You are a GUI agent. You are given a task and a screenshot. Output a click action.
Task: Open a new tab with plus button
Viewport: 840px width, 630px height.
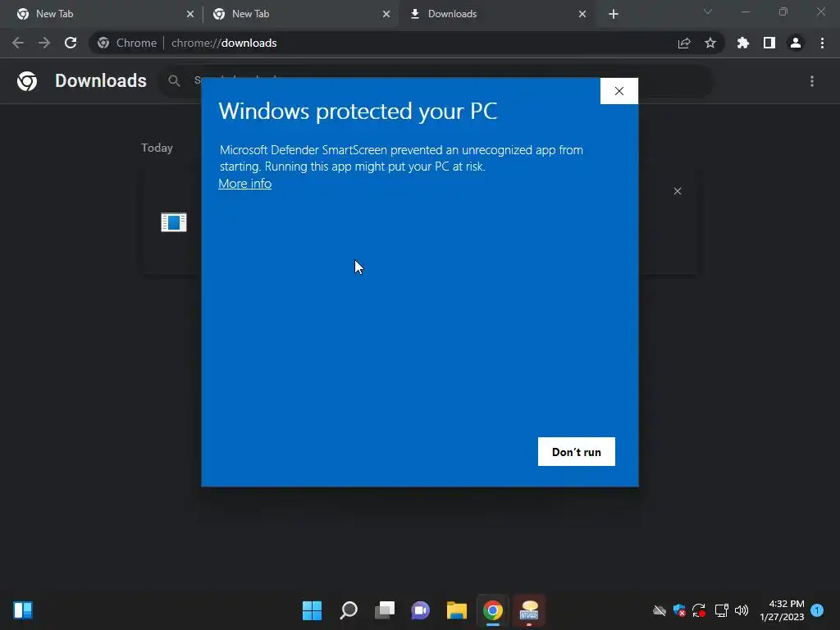click(x=614, y=15)
